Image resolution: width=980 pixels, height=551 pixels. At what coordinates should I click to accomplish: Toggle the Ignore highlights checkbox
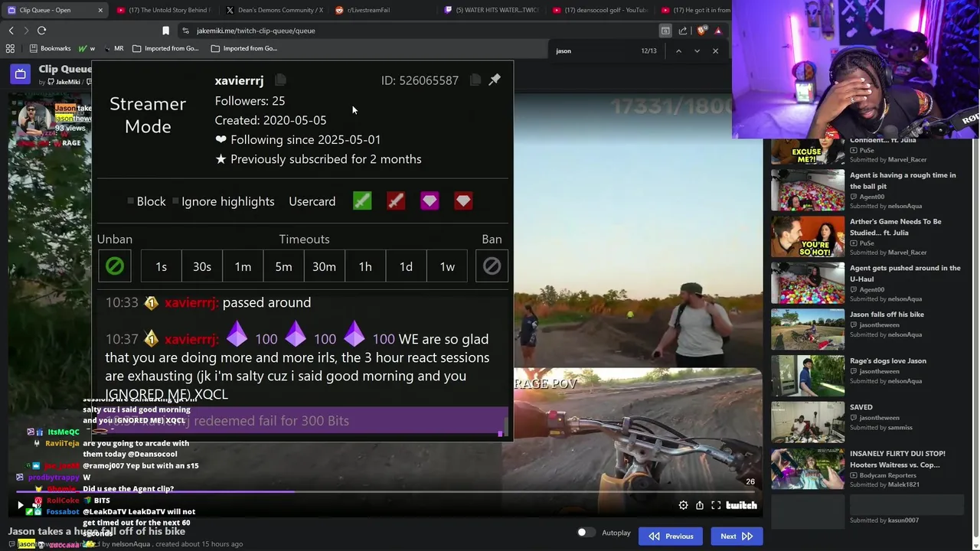[x=175, y=201]
